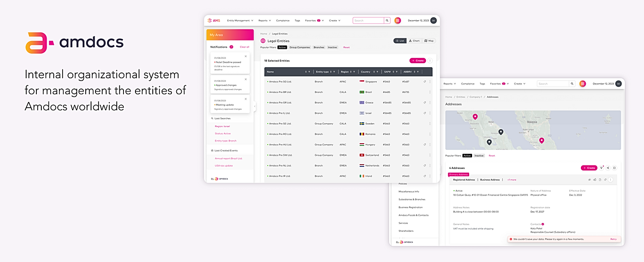
Task: Click tag icon on Amdocs Pre GR Ltd. row
Action: 425,103
